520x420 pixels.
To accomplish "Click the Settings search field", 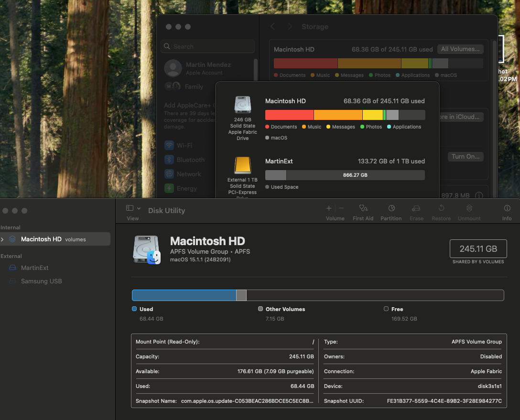I will coord(208,46).
